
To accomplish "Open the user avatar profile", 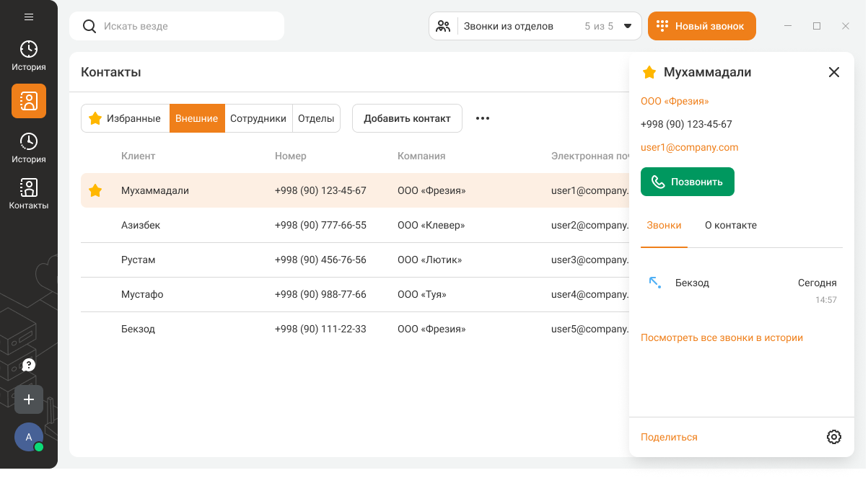I will tap(29, 437).
